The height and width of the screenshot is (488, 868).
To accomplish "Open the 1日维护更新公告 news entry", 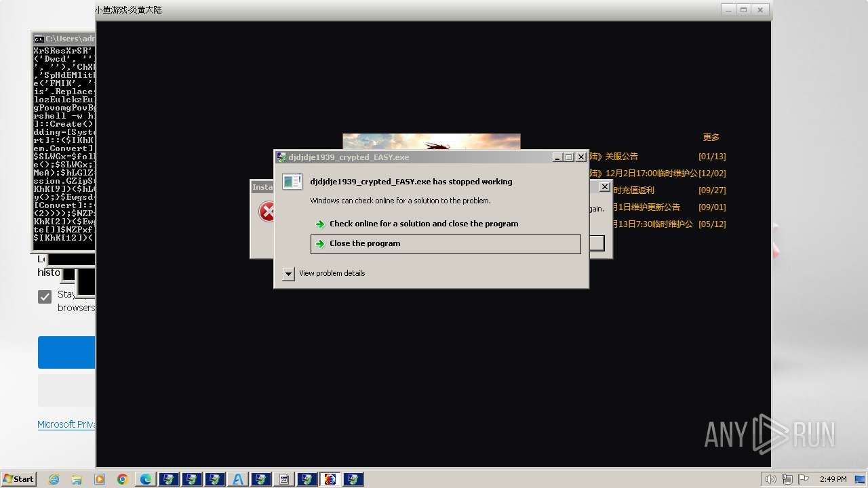I will [646, 207].
